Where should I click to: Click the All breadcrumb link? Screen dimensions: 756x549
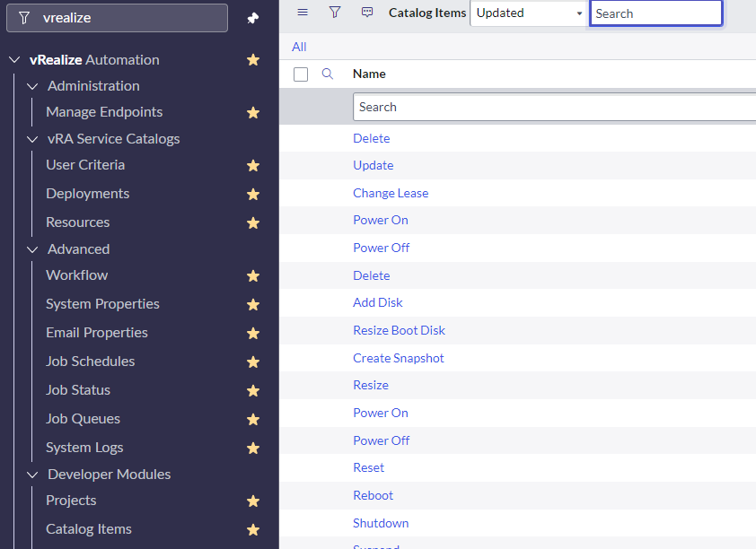(299, 47)
